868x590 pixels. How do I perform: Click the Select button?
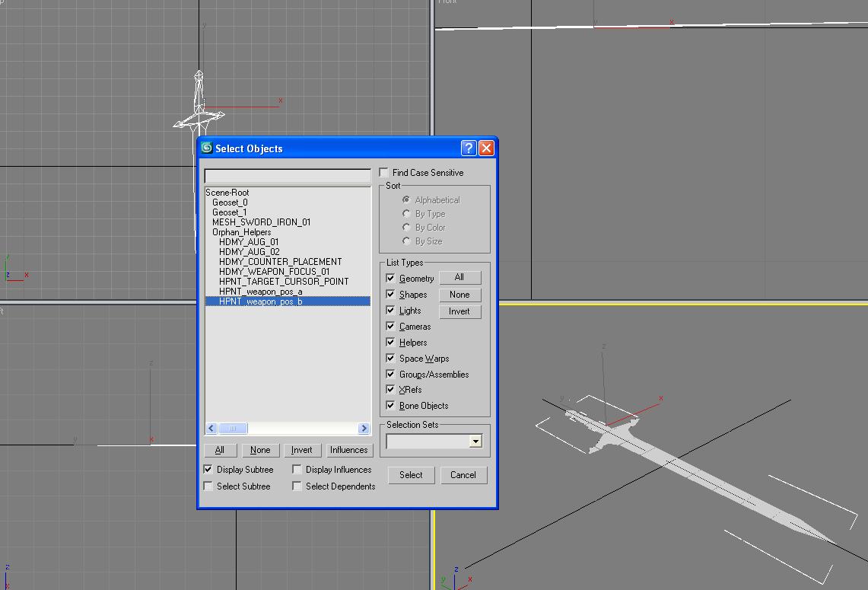click(411, 475)
